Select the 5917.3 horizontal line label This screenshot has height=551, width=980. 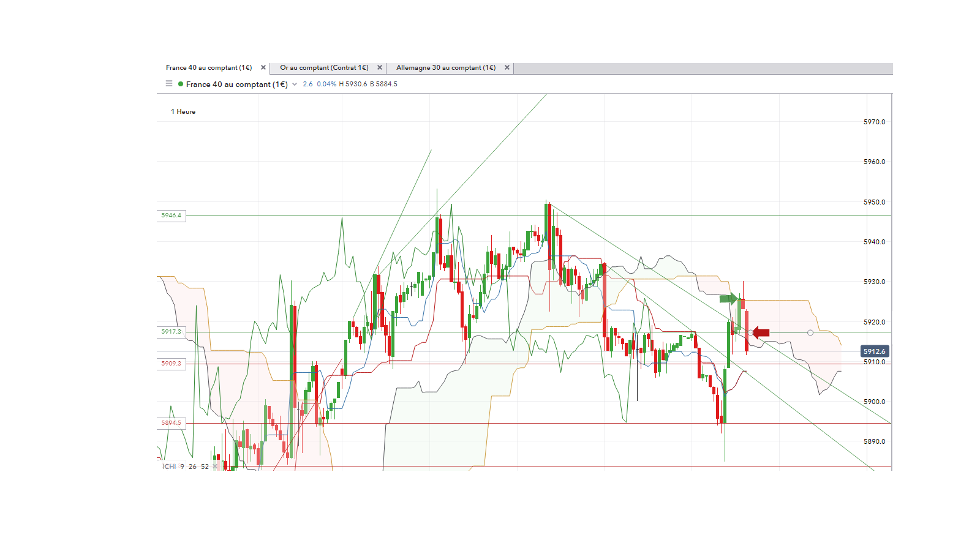pos(171,332)
